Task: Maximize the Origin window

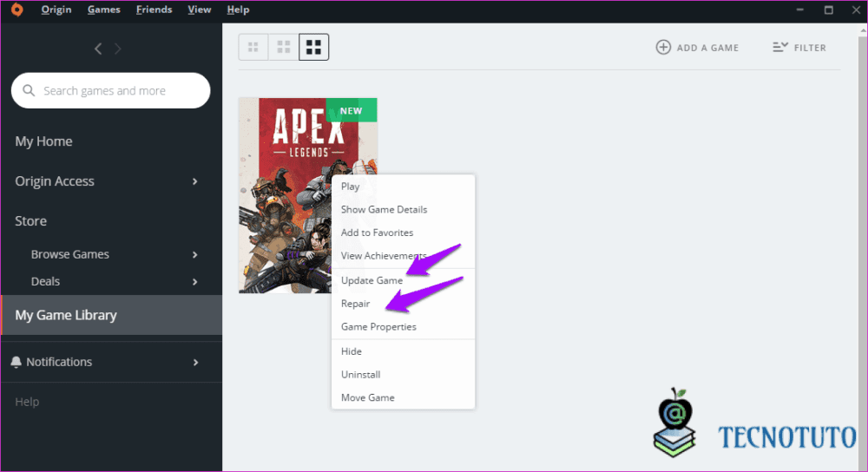Action: (x=829, y=10)
